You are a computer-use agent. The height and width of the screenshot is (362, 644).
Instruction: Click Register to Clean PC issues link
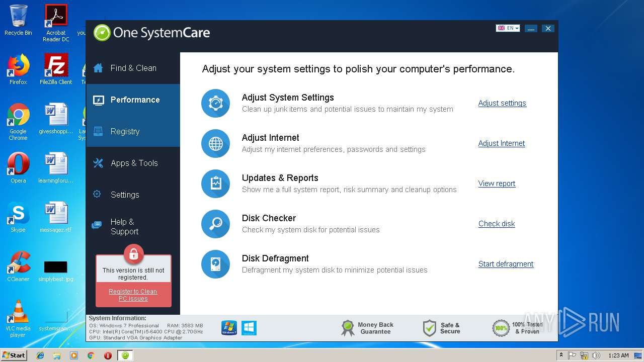pos(133,295)
